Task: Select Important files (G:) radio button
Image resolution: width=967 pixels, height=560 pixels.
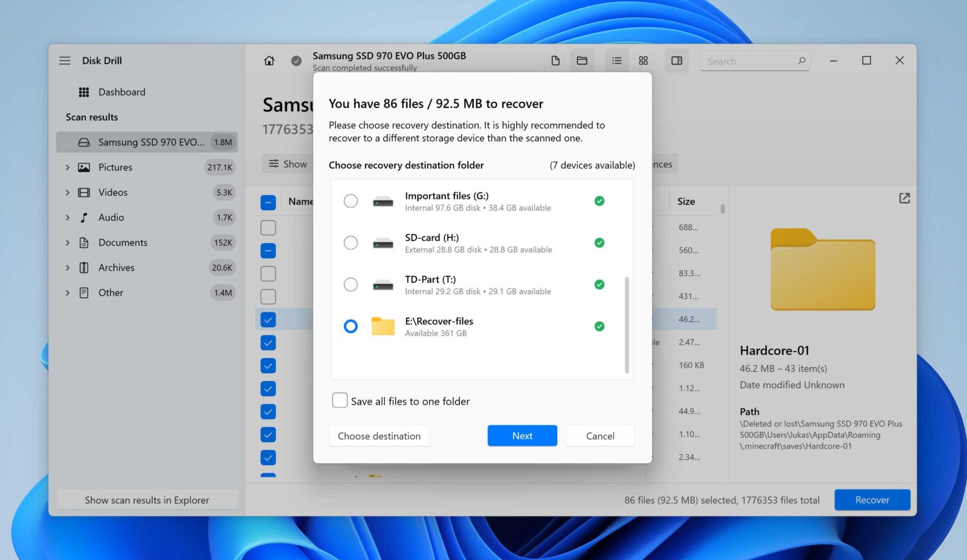Action: point(351,201)
